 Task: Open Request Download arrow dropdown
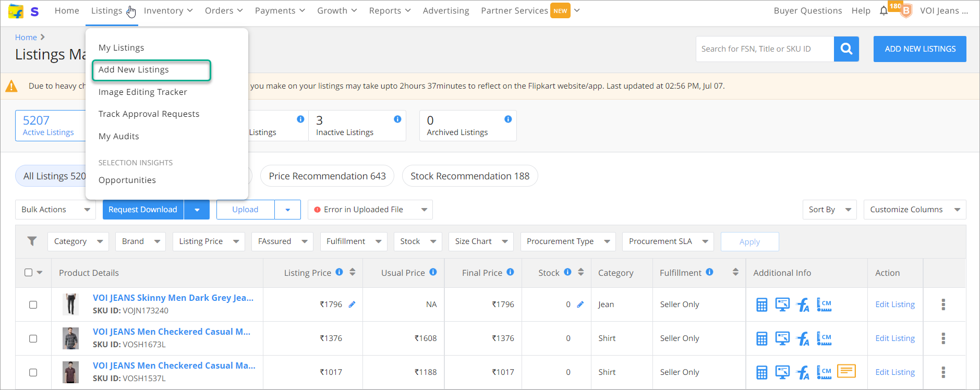tap(197, 210)
